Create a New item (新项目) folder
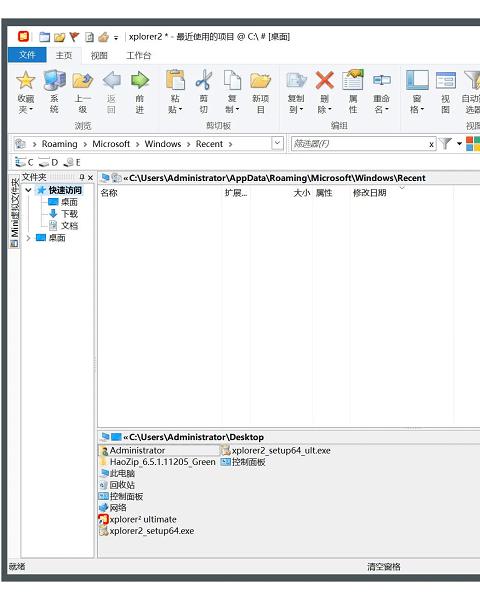The image size is (480, 600). [x=261, y=80]
